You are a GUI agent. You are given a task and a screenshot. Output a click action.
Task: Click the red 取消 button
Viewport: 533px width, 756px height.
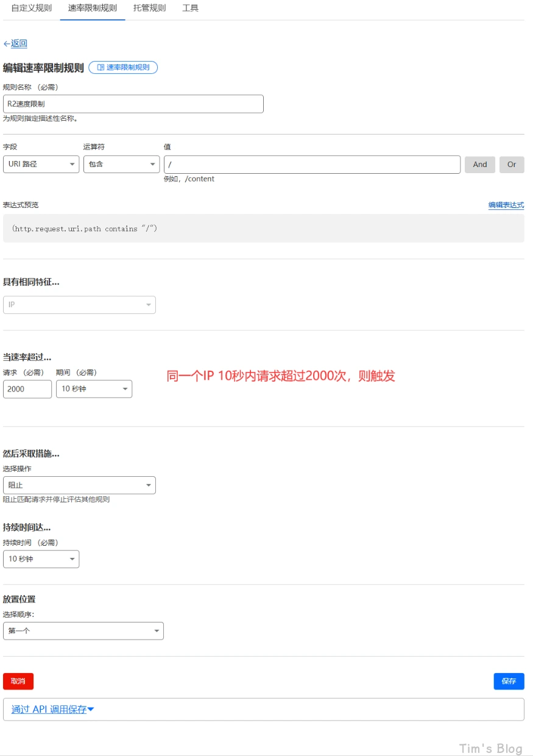pyautogui.click(x=18, y=682)
